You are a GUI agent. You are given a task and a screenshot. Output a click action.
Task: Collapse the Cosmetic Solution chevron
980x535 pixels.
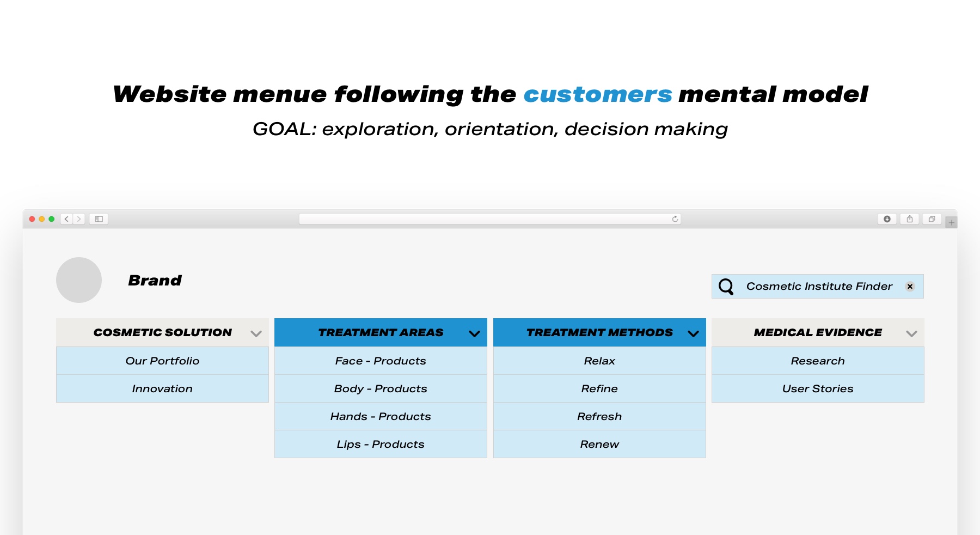pos(256,333)
